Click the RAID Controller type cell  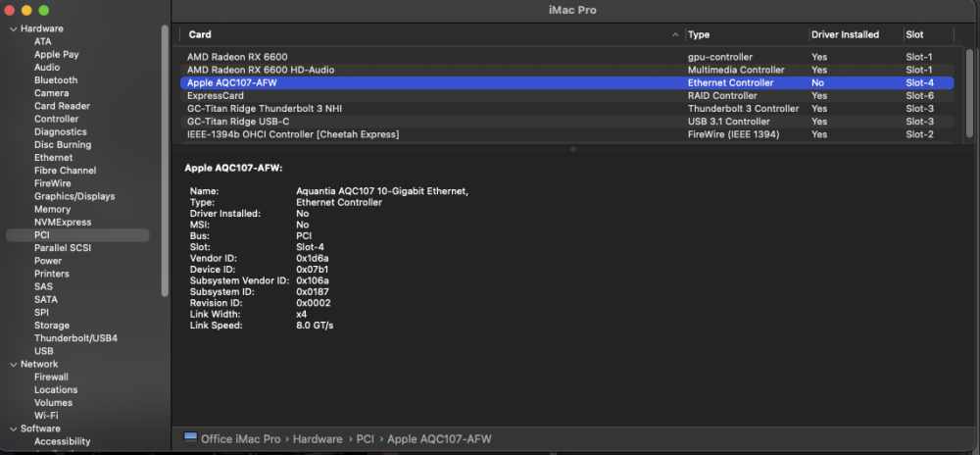[x=722, y=96]
